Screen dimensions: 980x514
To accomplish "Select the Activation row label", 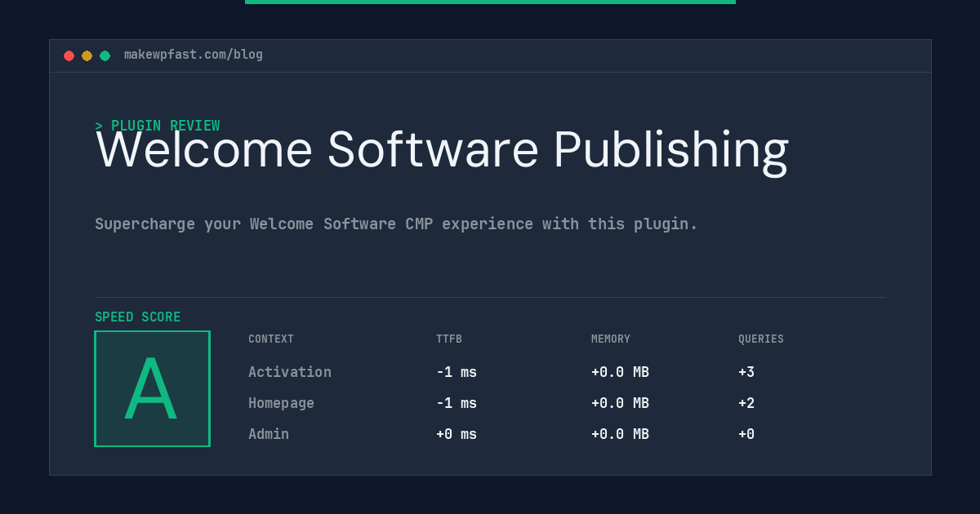I will [290, 372].
